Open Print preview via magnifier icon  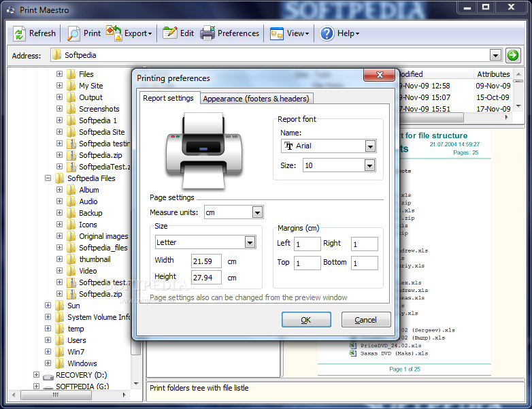73,33
